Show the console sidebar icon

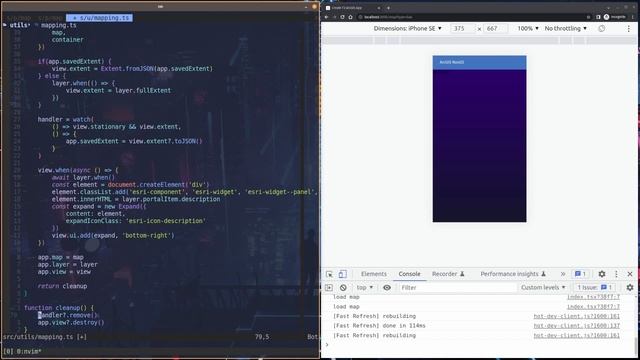(329, 287)
